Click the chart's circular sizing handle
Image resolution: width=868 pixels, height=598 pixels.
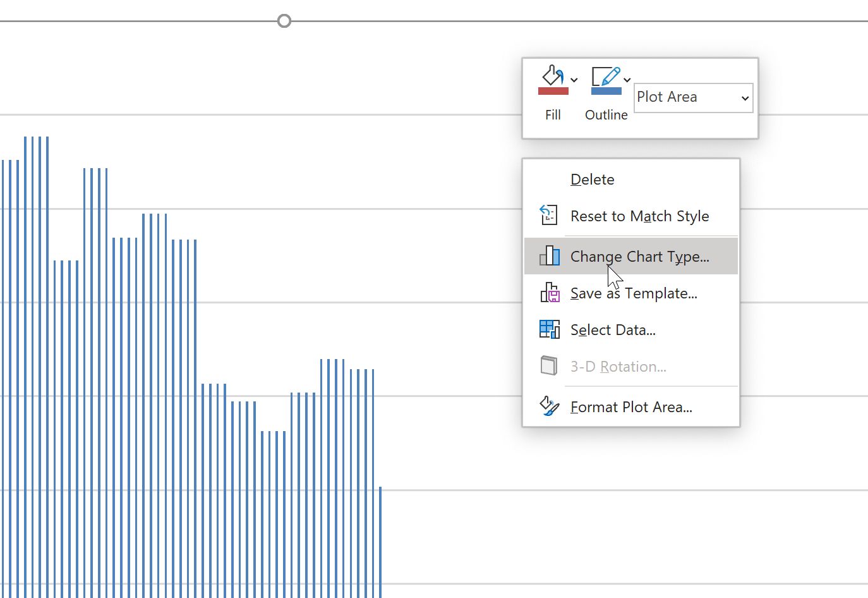pyautogui.click(x=284, y=21)
